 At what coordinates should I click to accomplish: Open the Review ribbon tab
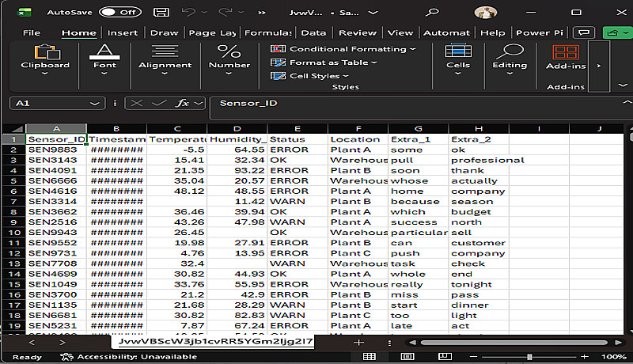[x=358, y=32]
